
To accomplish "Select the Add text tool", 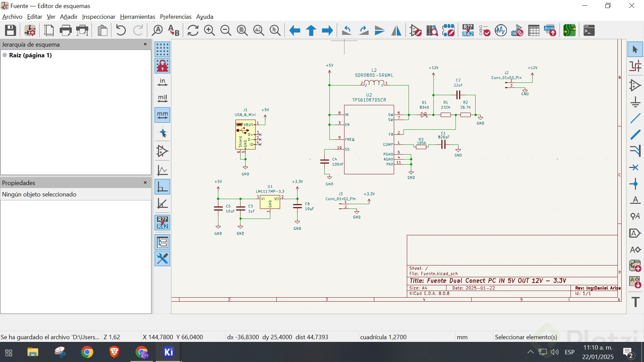I will (635, 302).
